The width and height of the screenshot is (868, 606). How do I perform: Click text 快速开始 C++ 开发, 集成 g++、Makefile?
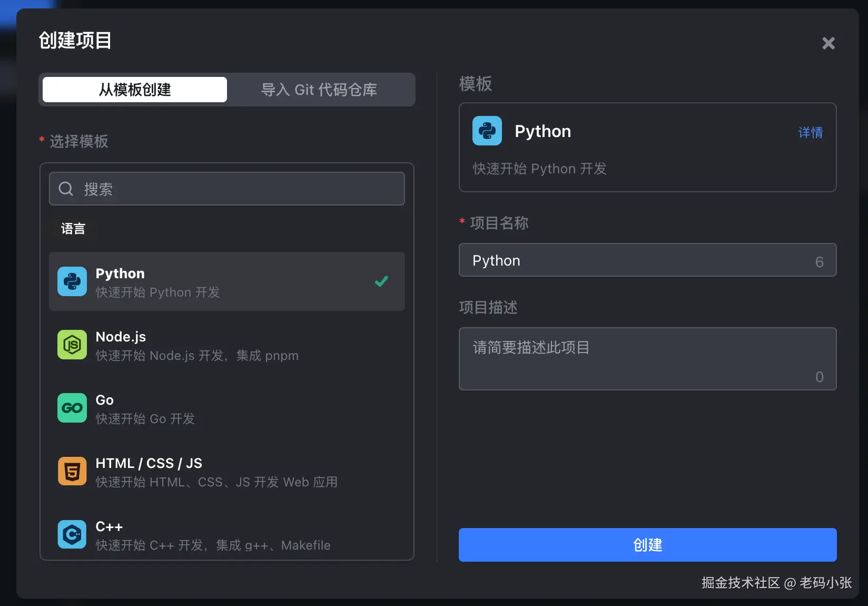tap(213, 545)
